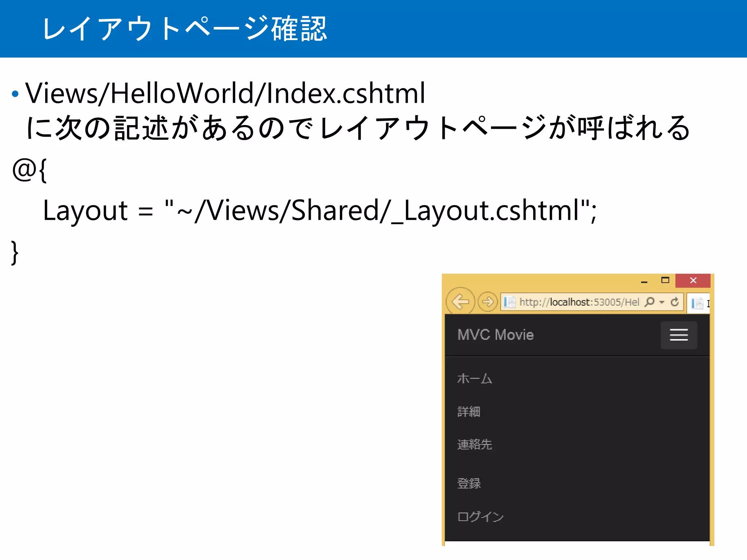This screenshot has height=560, width=747.
Task: Open the ログイン navigation link
Action: click(x=480, y=516)
